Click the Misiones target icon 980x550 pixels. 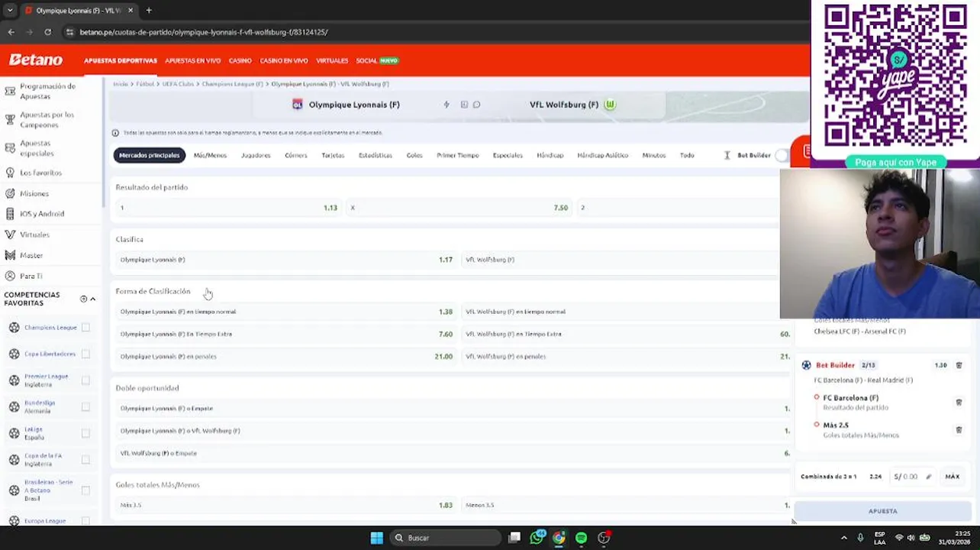[x=10, y=193]
